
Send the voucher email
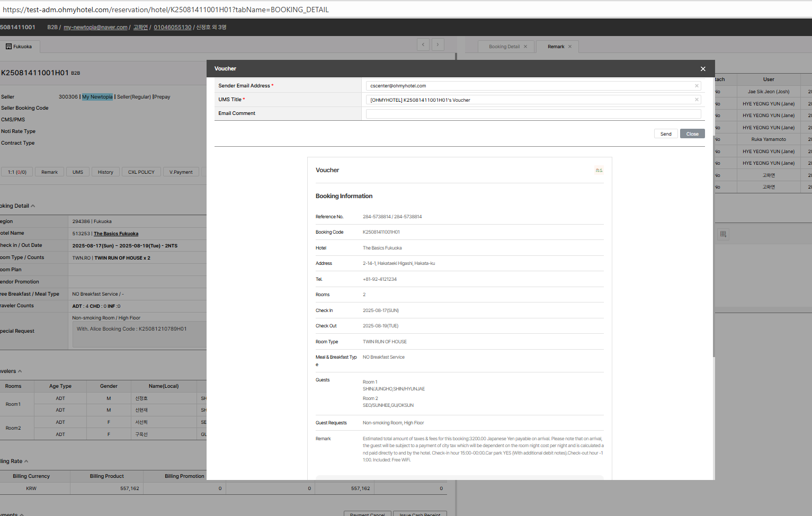(666, 134)
